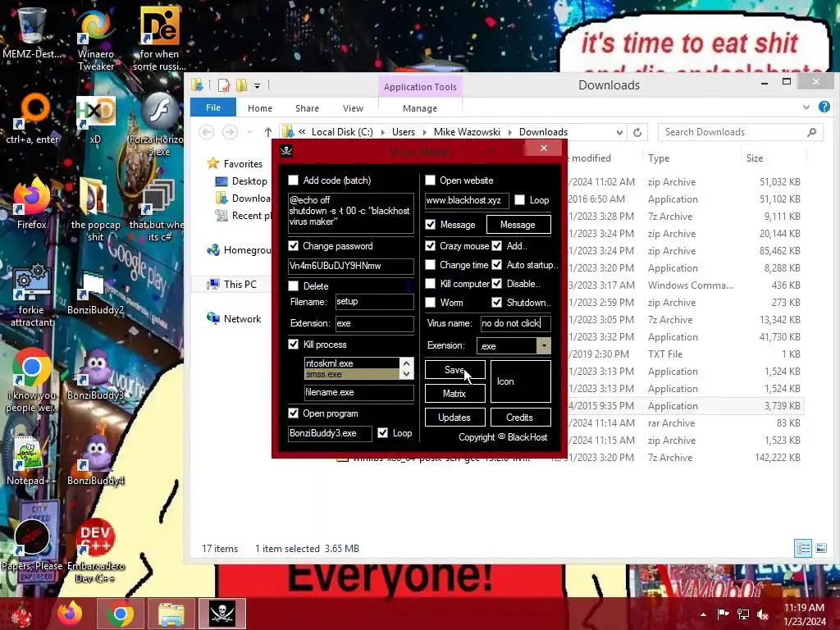
Task: Tick the Delete checkbox
Action: click(x=293, y=286)
